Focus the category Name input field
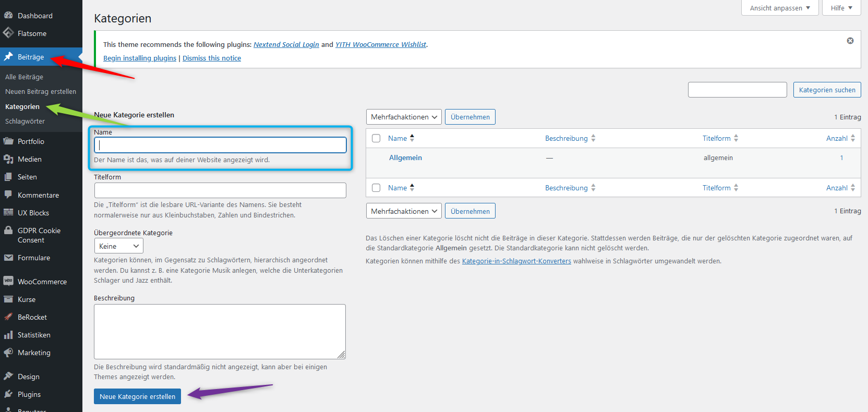868x412 pixels. pos(220,145)
